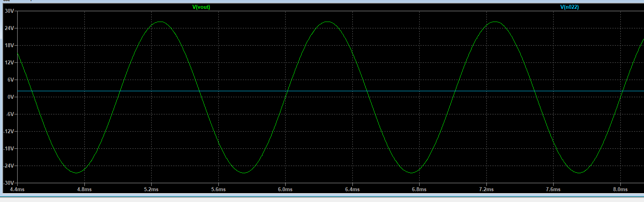
Task: Click the 7.6ms time axis label
Action: (x=553, y=190)
